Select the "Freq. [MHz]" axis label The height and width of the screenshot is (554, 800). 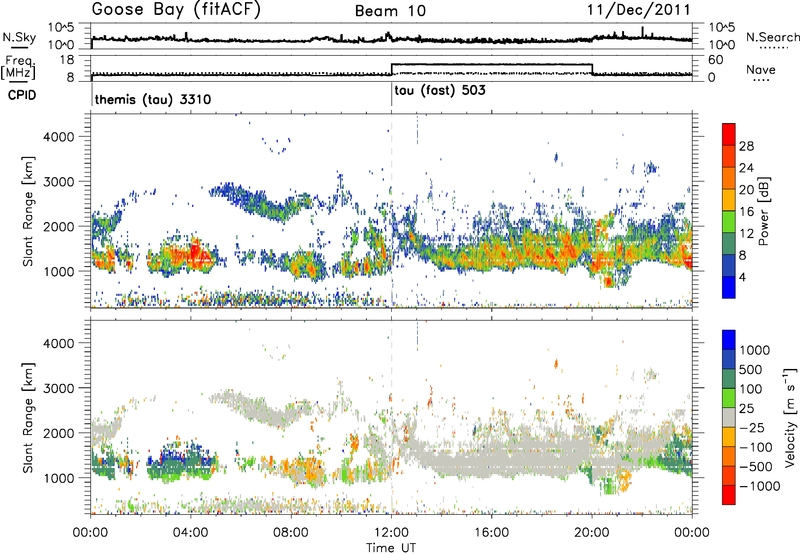click(18, 68)
